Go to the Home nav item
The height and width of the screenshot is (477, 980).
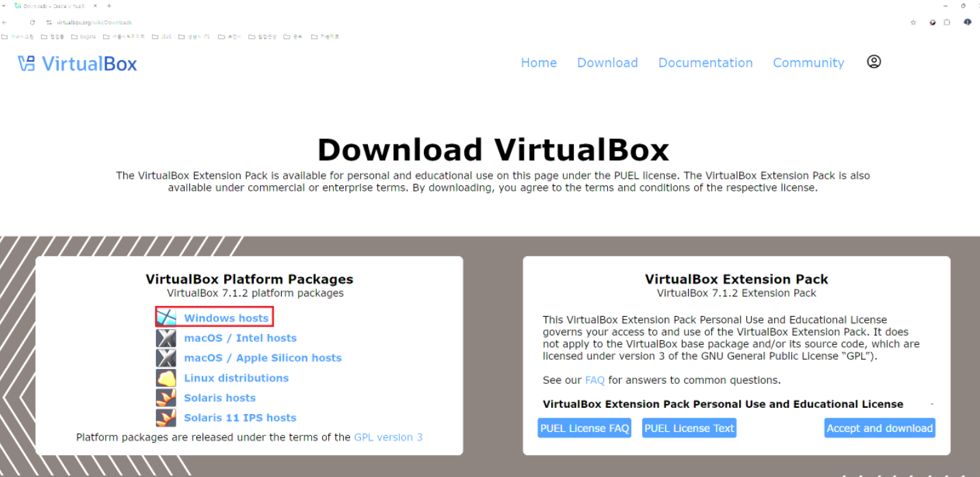click(x=539, y=62)
